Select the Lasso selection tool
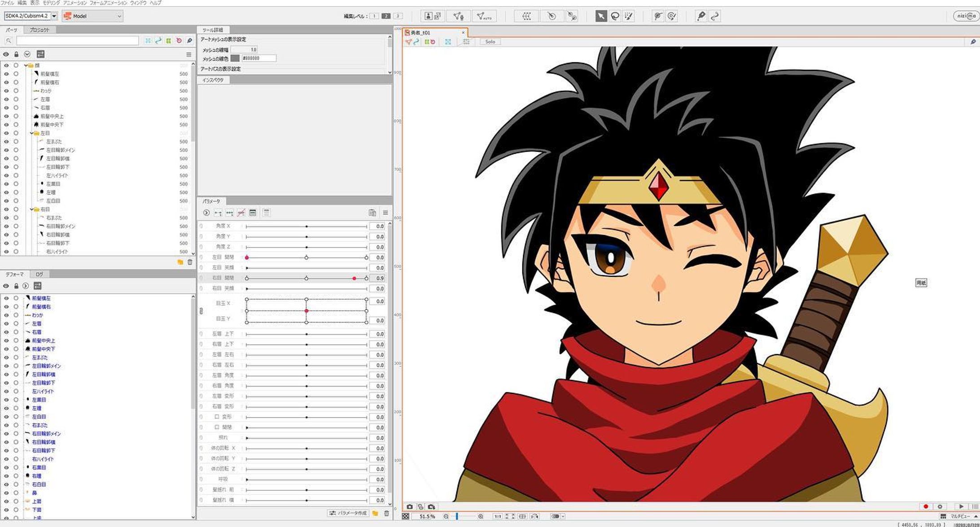Viewport: 980px width, 527px height. pyautogui.click(x=615, y=16)
